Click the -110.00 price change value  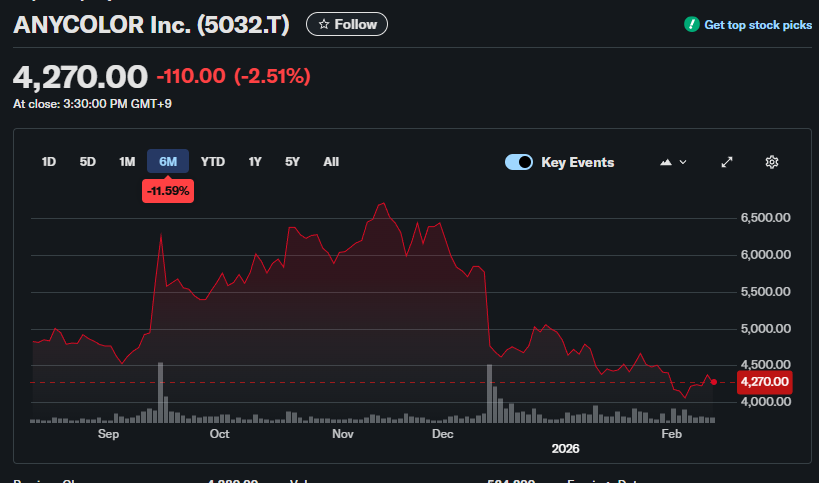click(x=191, y=76)
